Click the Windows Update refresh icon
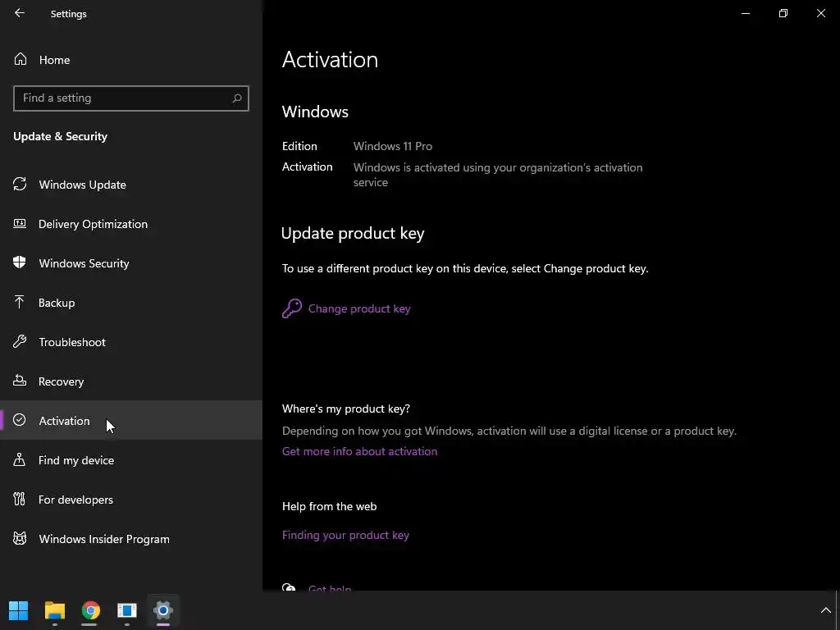The height and width of the screenshot is (630, 840). pyautogui.click(x=20, y=184)
